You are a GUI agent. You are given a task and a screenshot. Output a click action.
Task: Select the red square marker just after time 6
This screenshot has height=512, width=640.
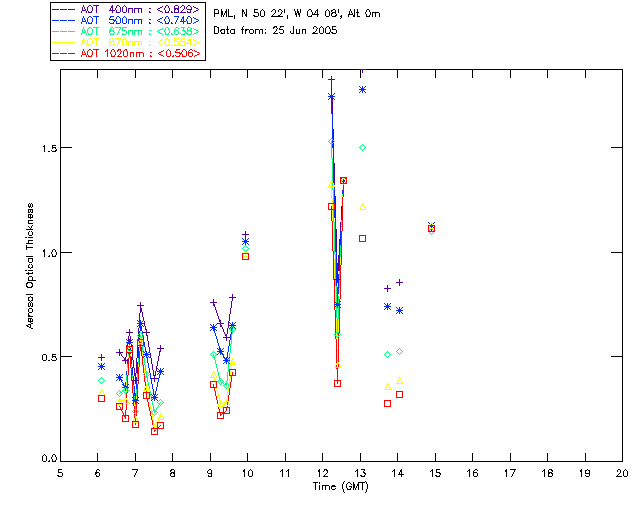(102, 398)
